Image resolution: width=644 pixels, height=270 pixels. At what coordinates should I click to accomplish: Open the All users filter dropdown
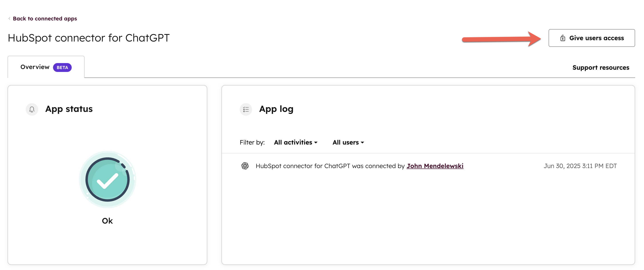coord(348,142)
